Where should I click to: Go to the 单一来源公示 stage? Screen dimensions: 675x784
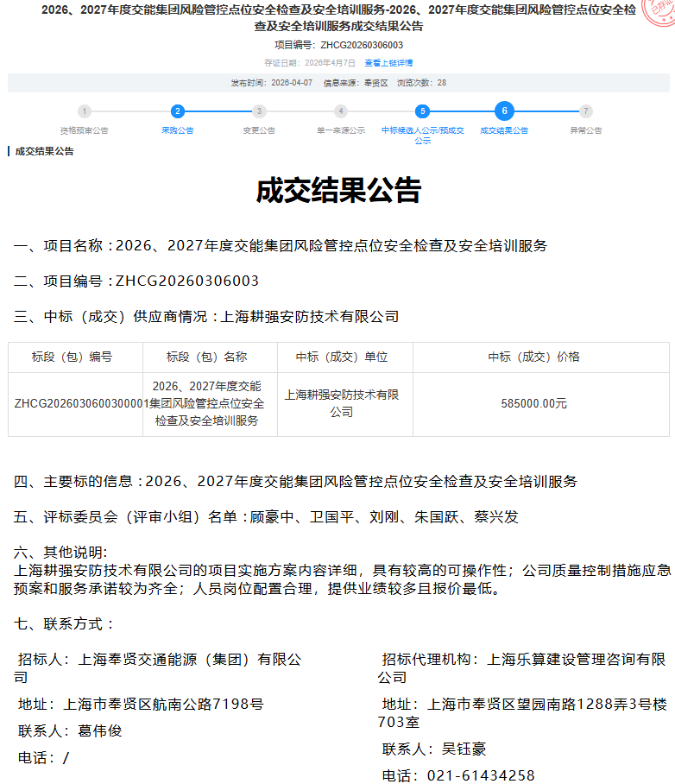coord(341,130)
